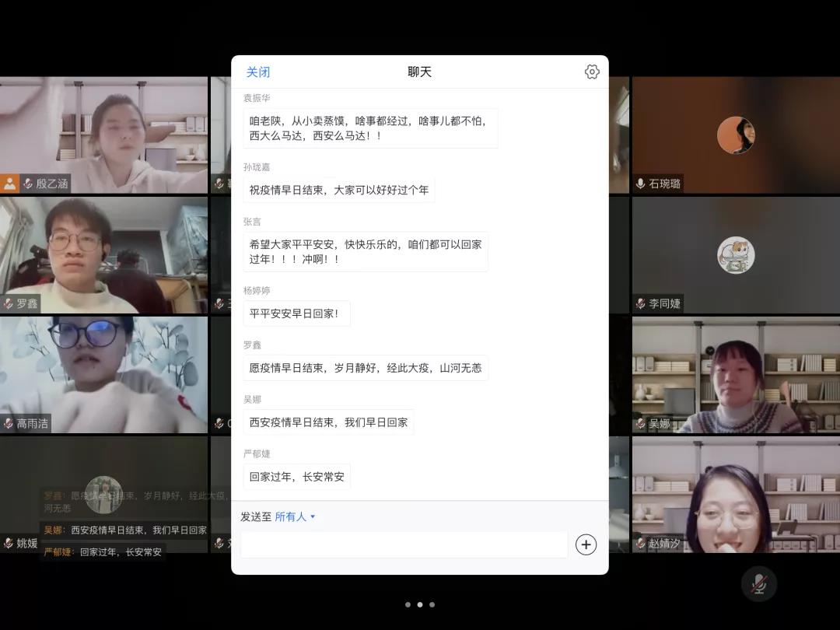This screenshot has height=630, width=840.
Task: Click the plus attachment button
Action: (x=586, y=544)
